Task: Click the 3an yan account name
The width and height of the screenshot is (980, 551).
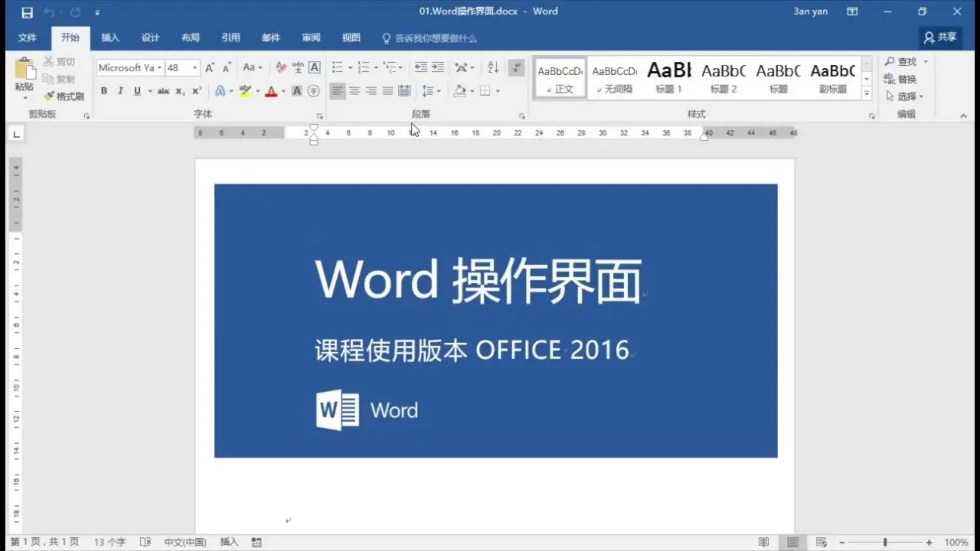Action: pyautogui.click(x=811, y=11)
